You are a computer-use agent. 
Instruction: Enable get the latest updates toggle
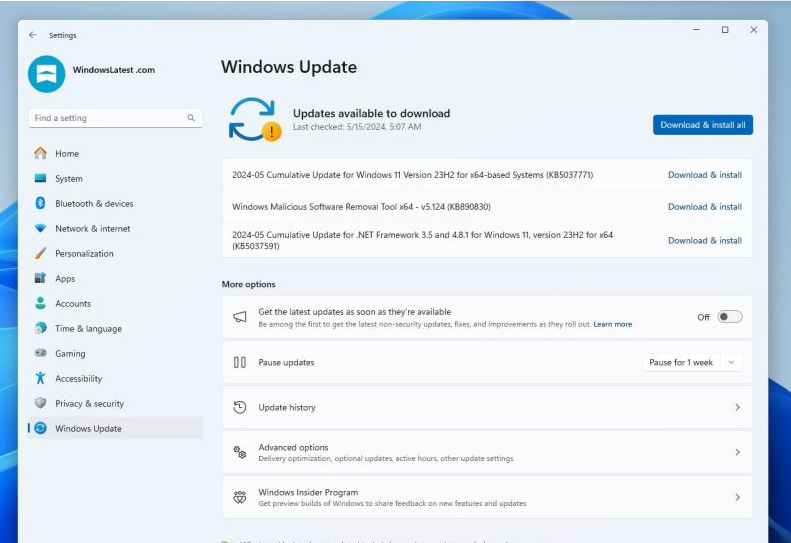729,317
